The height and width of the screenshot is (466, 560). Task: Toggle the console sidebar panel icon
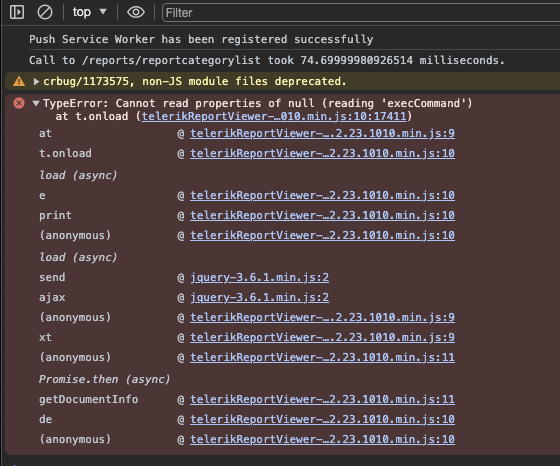tap(17, 12)
